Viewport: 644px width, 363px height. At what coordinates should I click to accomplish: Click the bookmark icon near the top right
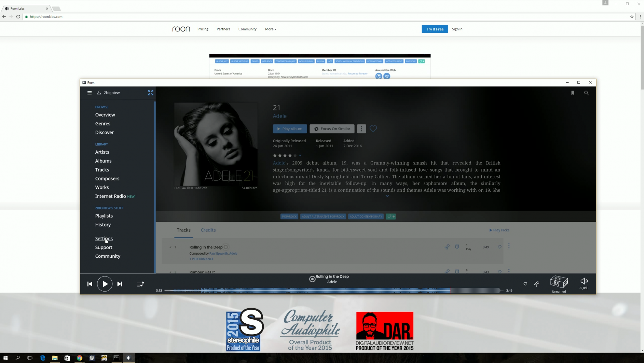573,93
